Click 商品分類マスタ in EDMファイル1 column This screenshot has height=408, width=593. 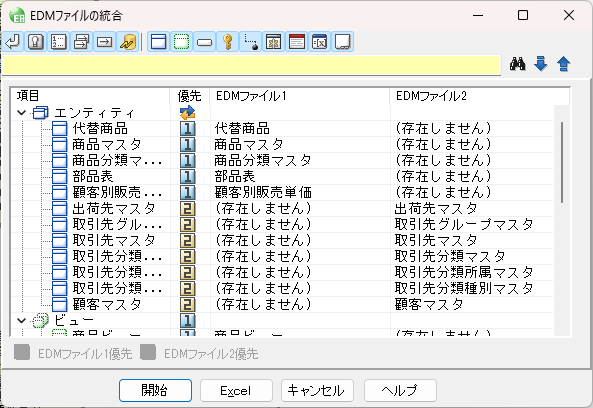click(262, 161)
